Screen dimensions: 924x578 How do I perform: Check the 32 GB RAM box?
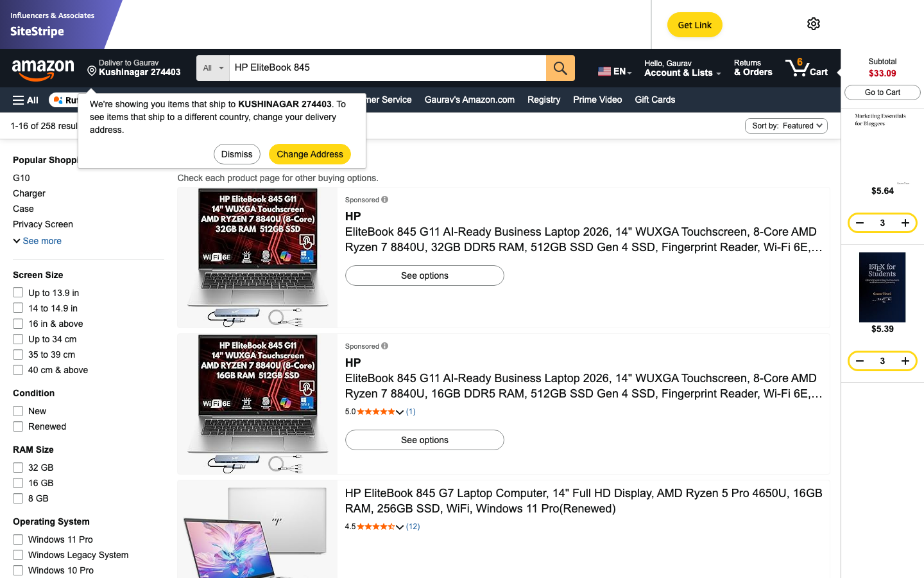tap(18, 468)
